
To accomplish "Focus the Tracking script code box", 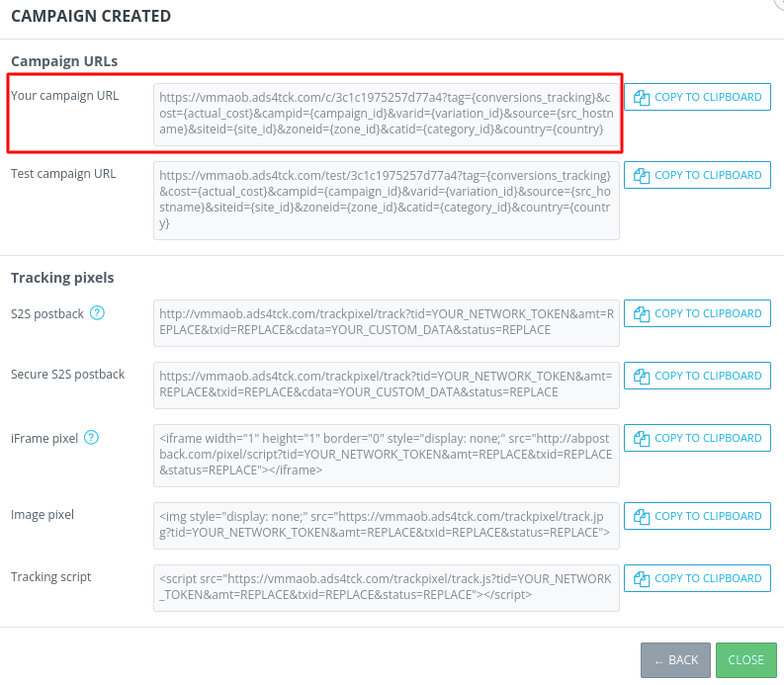I will (x=387, y=587).
